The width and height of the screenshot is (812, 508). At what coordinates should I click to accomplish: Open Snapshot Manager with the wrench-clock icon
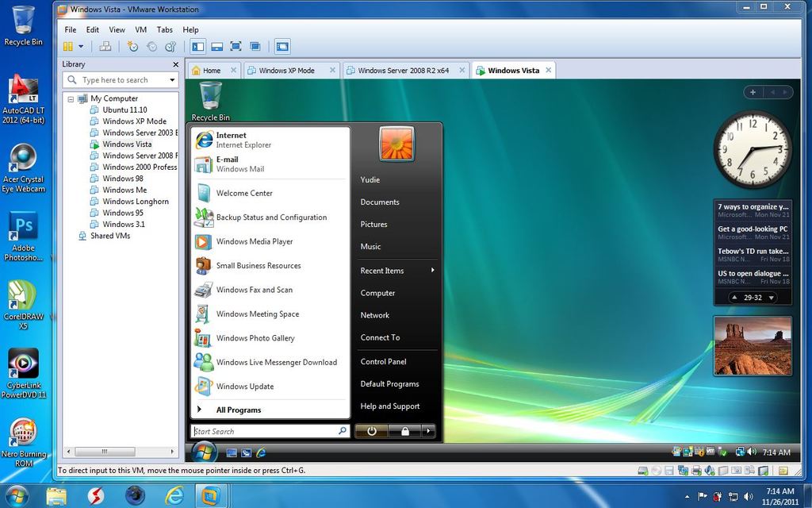point(170,47)
